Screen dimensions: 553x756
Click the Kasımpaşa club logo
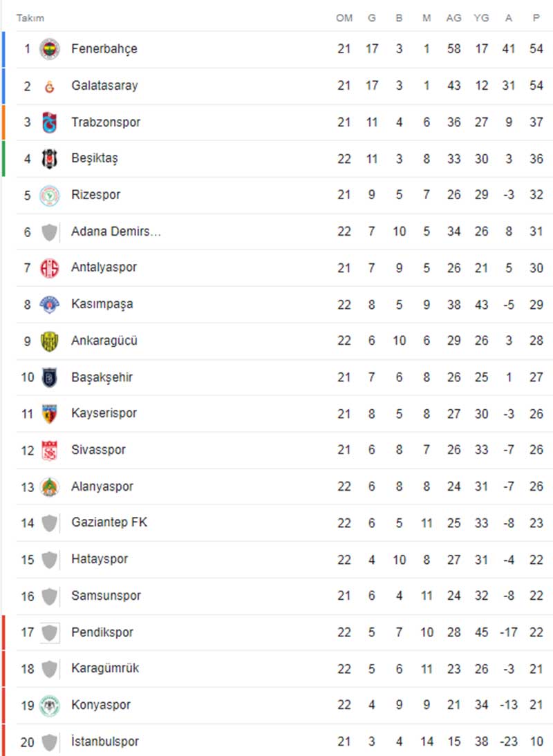49,304
